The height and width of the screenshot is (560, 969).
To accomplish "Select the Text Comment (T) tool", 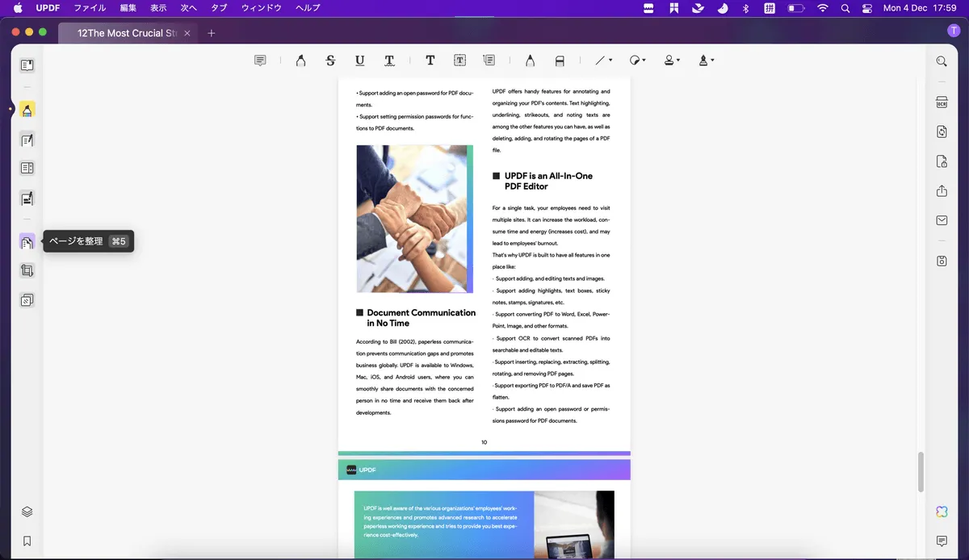I will [430, 61].
